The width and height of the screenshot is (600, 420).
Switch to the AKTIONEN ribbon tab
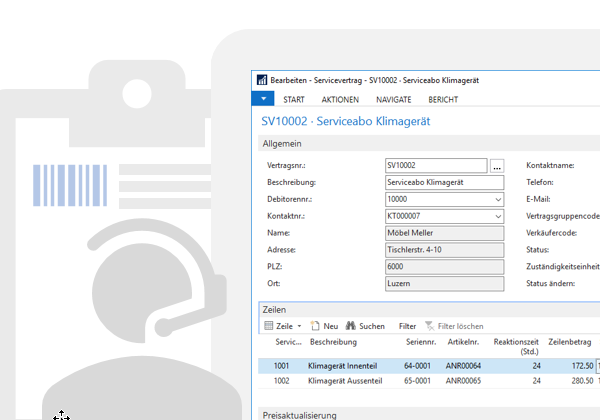point(340,100)
